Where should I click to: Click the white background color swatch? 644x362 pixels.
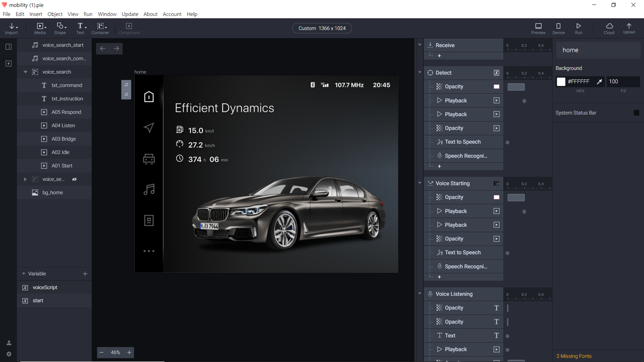tap(561, 82)
